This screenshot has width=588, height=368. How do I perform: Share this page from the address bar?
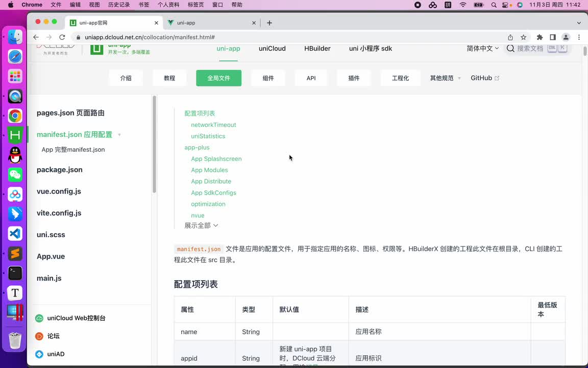(510, 37)
